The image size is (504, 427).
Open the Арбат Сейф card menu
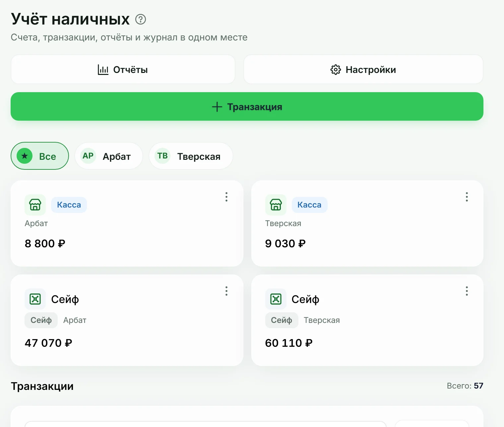226,291
